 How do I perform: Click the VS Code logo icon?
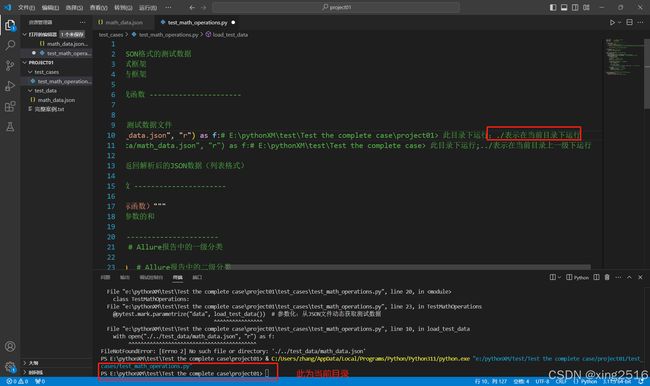[x=7, y=7]
